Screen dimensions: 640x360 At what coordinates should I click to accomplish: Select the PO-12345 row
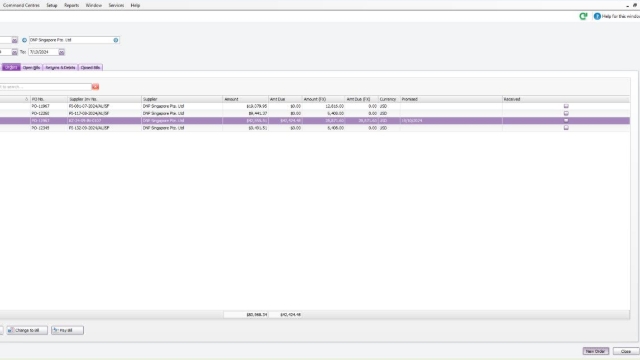click(315, 128)
